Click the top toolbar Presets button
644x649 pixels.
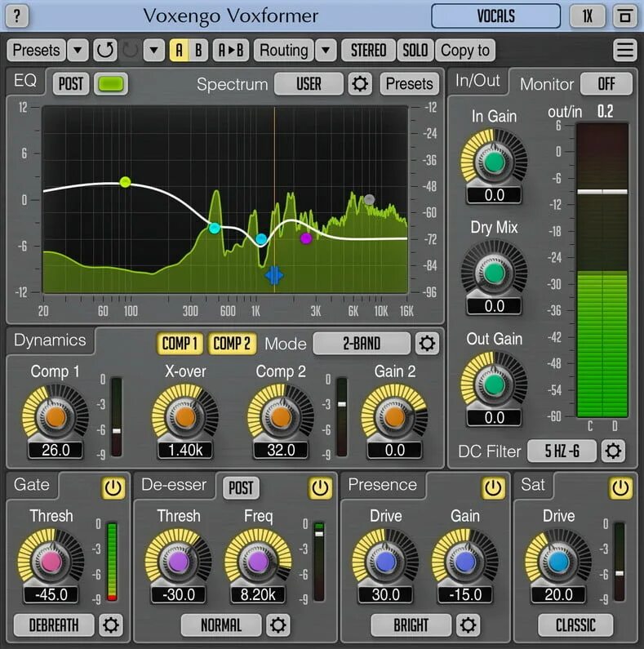click(x=36, y=50)
